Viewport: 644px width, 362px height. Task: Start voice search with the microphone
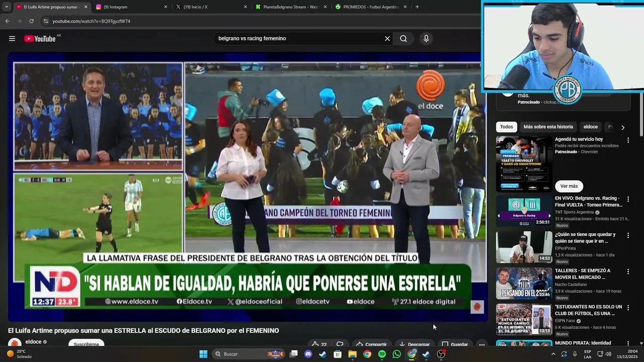426,39
